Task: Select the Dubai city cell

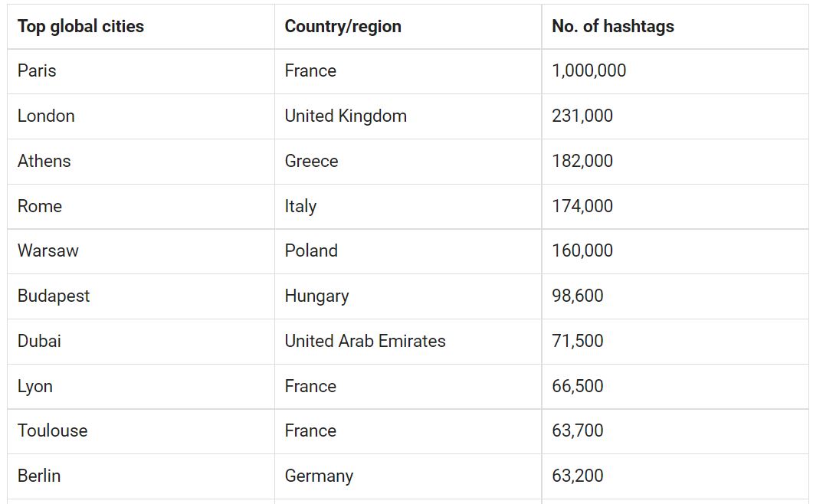Action: click(x=140, y=341)
